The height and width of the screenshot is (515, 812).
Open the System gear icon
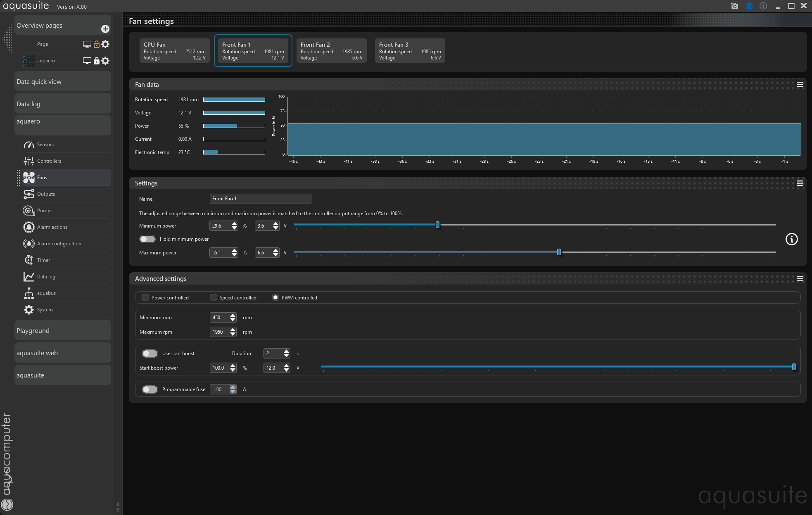[28, 310]
